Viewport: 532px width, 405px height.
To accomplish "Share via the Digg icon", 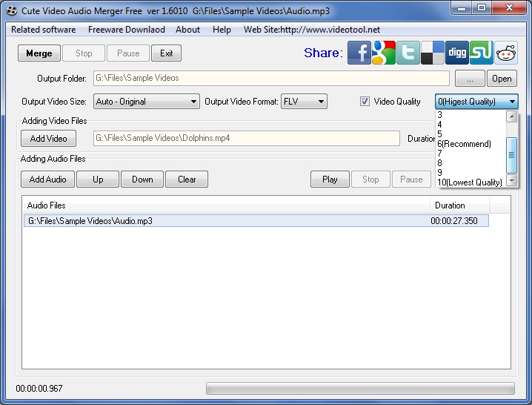I will coord(457,53).
